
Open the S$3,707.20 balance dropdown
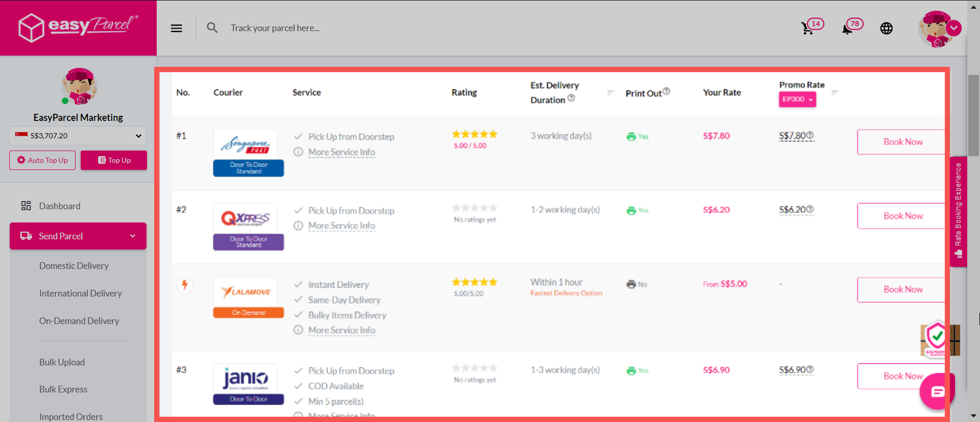pyautogui.click(x=78, y=136)
